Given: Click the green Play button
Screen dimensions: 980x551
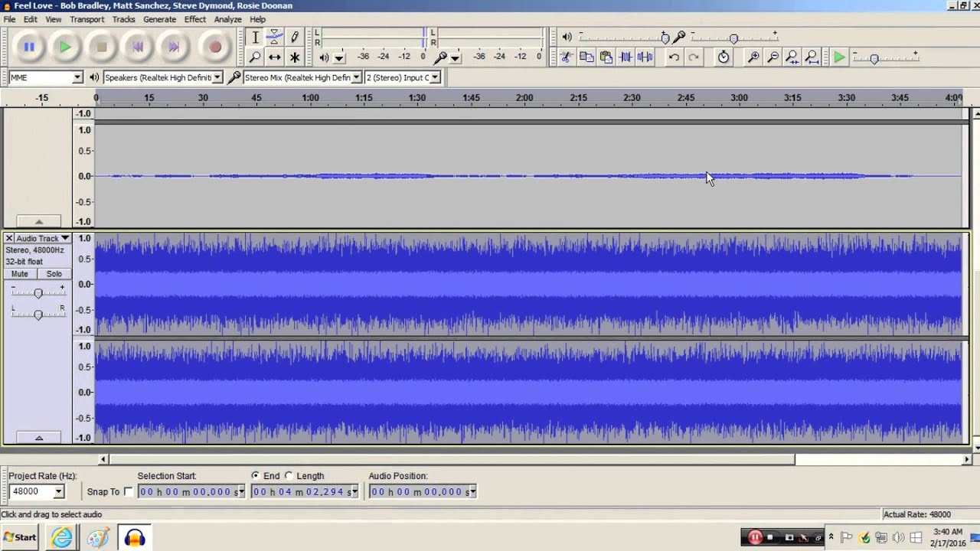Looking at the screenshot, I should (65, 47).
